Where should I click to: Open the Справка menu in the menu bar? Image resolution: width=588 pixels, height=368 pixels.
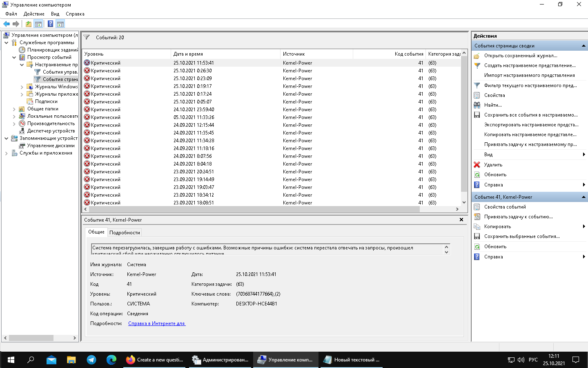75,14
